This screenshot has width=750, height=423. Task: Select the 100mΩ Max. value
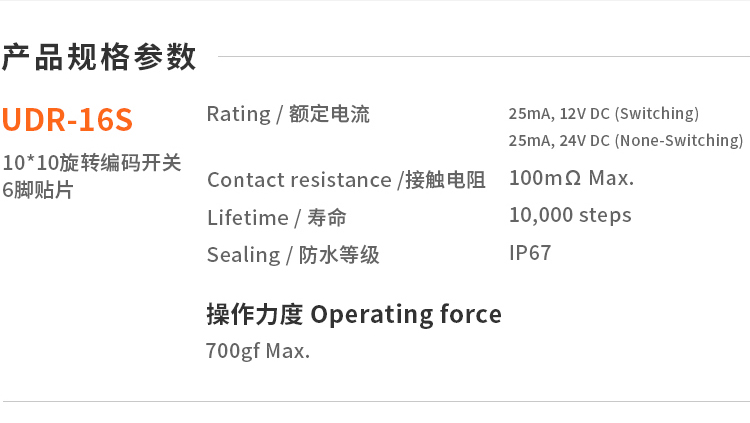[x=571, y=179]
